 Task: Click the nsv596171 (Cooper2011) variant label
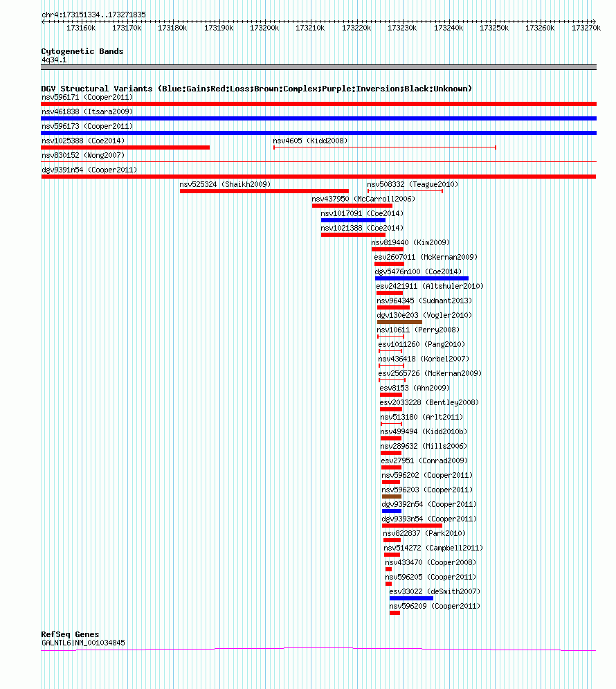(x=87, y=97)
